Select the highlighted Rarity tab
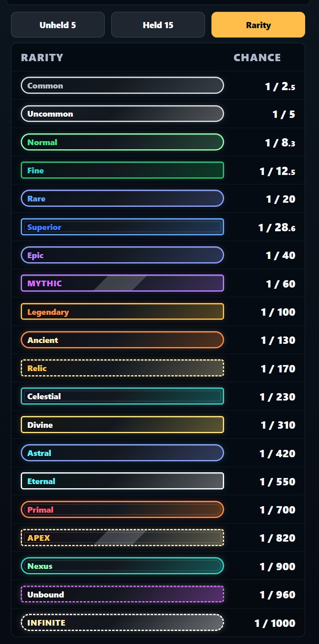319x644 pixels. [258, 25]
